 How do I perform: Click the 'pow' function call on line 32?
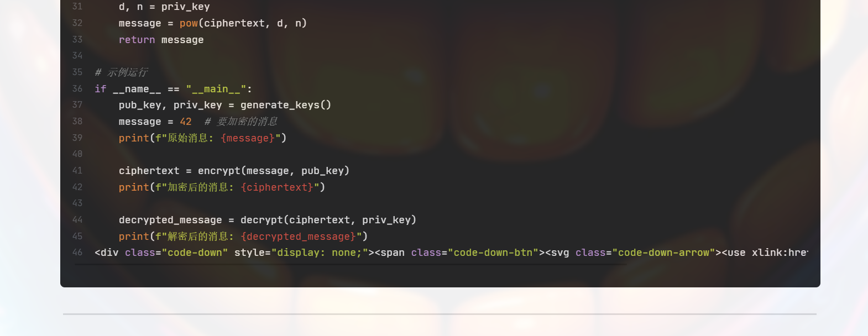click(x=189, y=23)
